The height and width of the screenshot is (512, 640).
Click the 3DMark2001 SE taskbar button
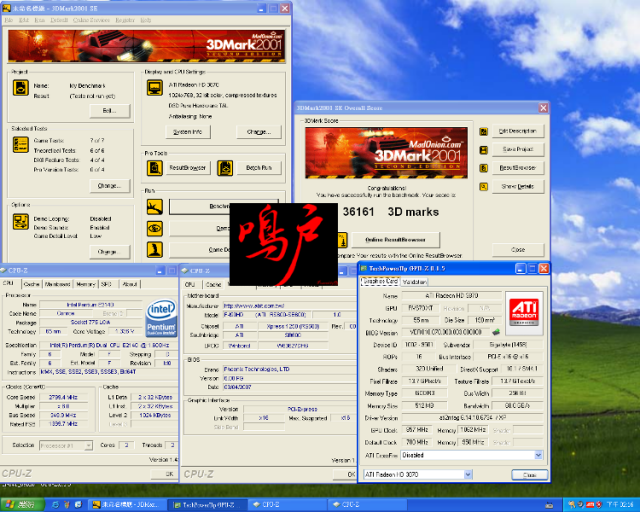pos(128,505)
